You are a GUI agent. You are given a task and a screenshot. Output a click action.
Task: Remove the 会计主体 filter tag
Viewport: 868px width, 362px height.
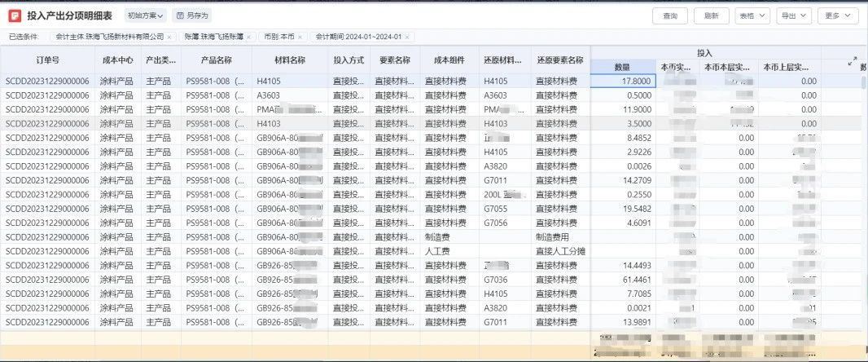(169, 37)
